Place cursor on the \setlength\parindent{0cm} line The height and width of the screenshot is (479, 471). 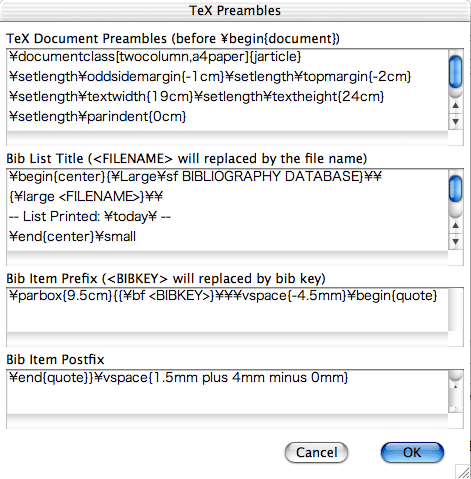point(97,117)
